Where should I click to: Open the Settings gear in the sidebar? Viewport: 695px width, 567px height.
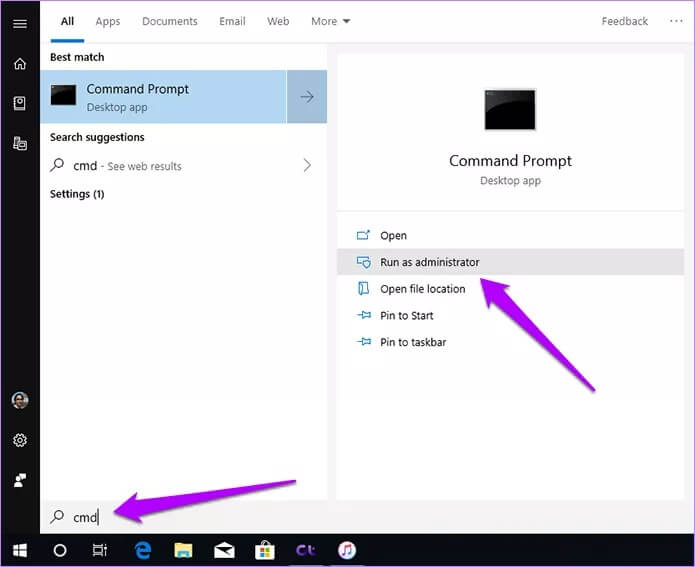pyautogui.click(x=20, y=440)
